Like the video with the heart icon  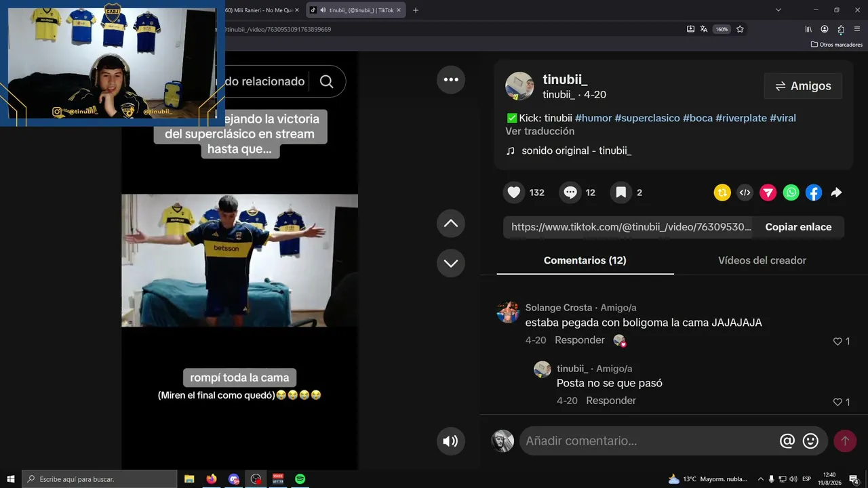[514, 192]
